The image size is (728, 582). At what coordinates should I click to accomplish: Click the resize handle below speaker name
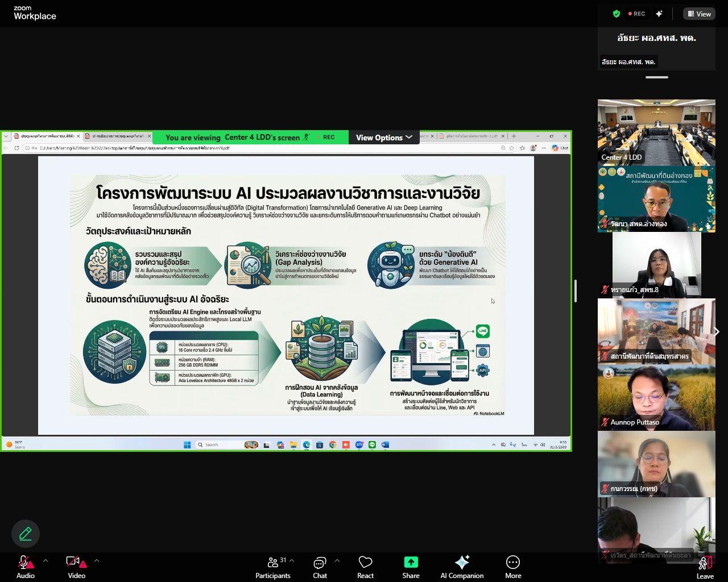point(656,77)
